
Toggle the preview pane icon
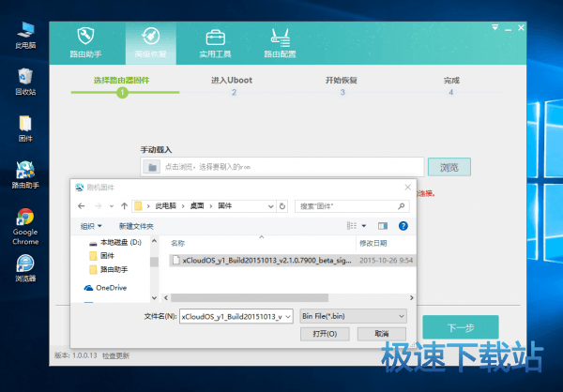(382, 226)
